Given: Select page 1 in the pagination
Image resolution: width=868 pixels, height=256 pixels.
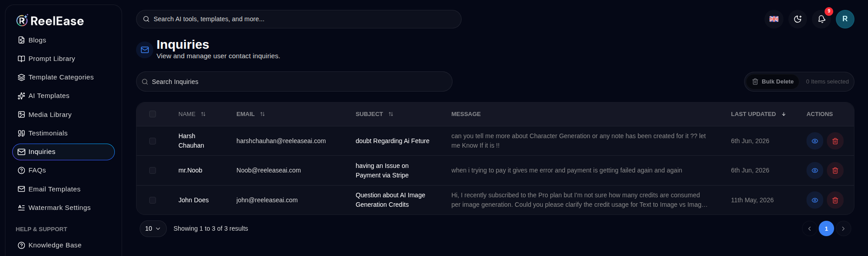Looking at the screenshot, I should point(826,229).
